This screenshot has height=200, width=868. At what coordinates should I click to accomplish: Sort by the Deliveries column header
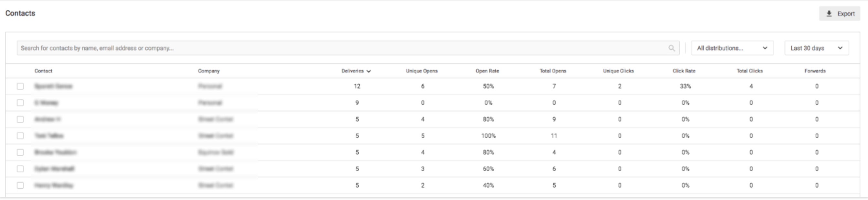[x=353, y=71]
